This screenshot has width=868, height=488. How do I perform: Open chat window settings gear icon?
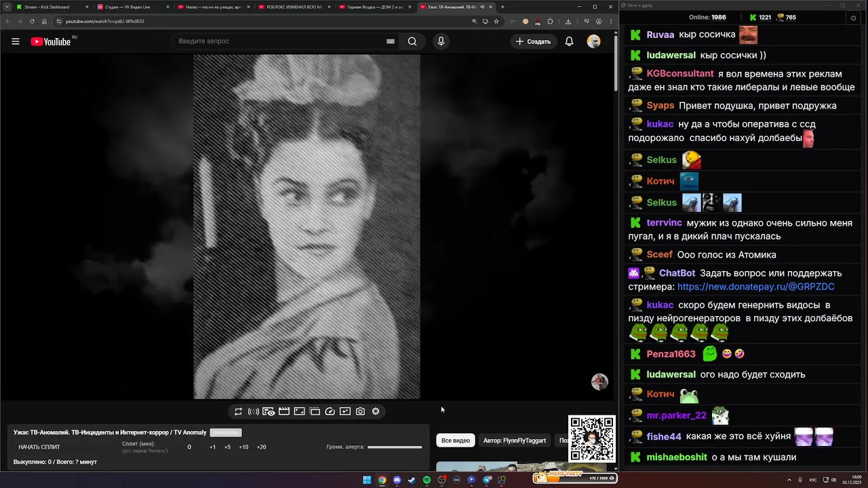(x=853, y=18)
